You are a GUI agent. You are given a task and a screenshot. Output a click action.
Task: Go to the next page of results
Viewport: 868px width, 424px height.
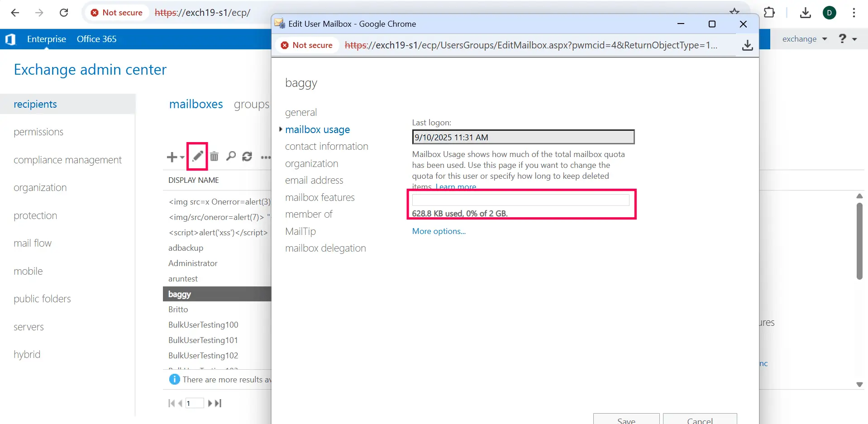[x=210, y=403]
